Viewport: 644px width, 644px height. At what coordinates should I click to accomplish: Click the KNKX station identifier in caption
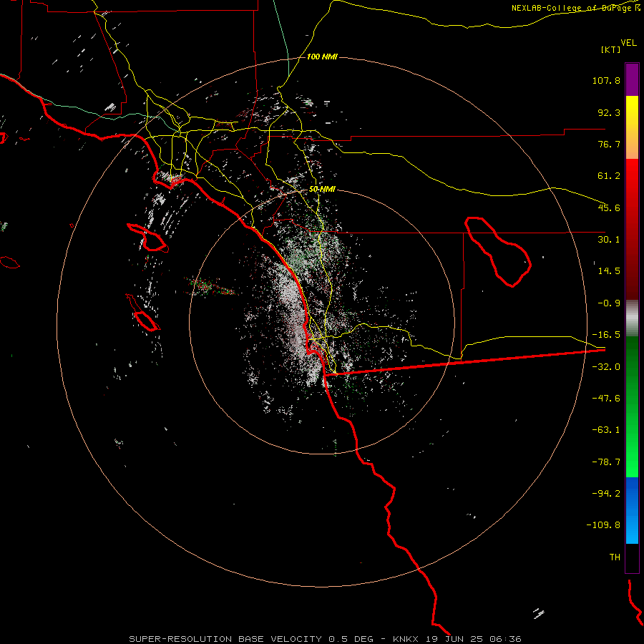406,639
